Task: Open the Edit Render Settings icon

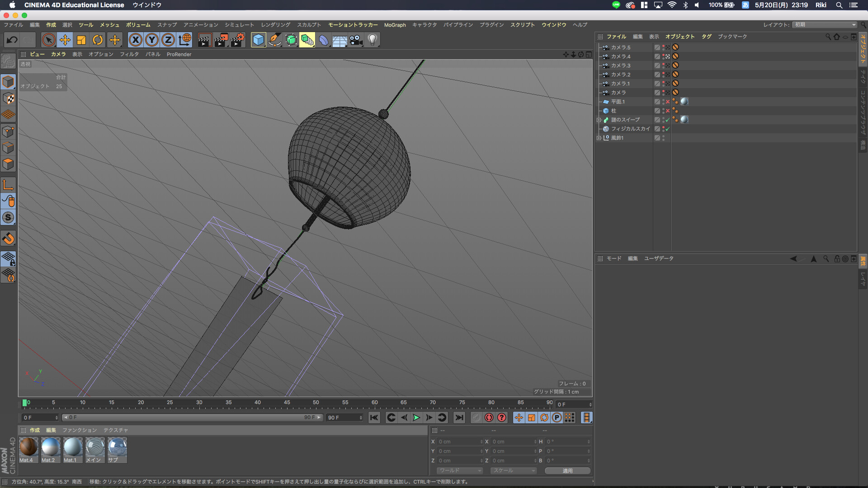Action: tap(238, 40)
